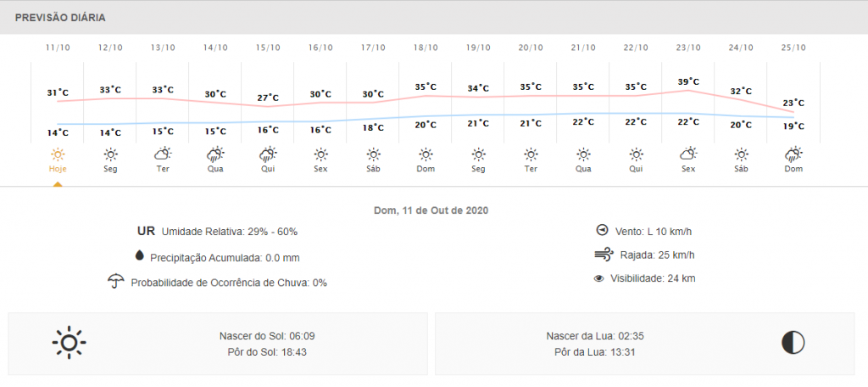Viewport: 868px width, 387px height.
Task: Select the Sáb 17/10 day label
Action: (x=373, y=169)
